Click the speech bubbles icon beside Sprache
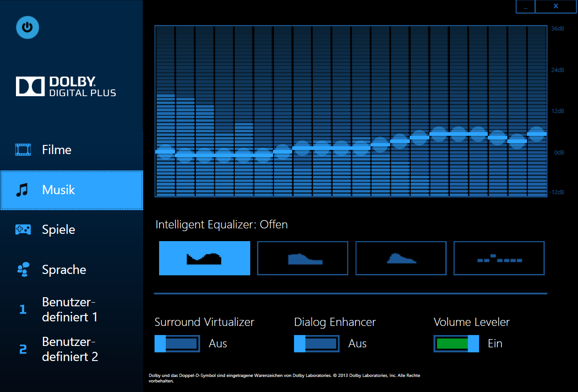578x392 pixels. coord(23,269)
